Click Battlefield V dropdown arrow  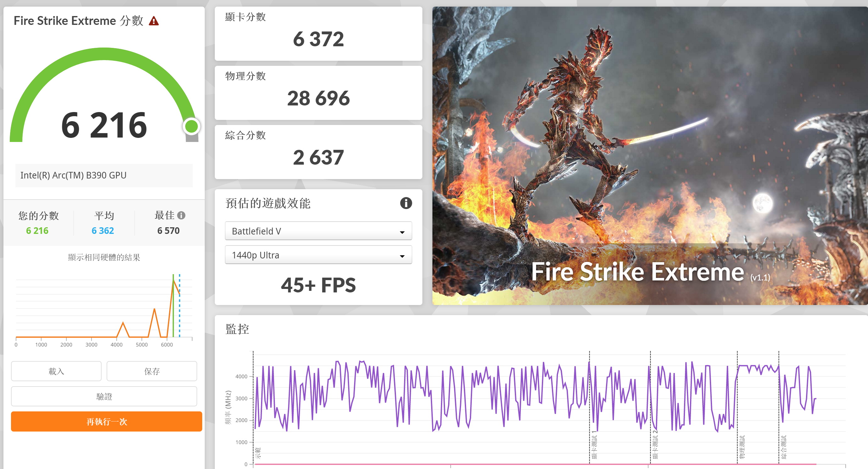point(402,232)
